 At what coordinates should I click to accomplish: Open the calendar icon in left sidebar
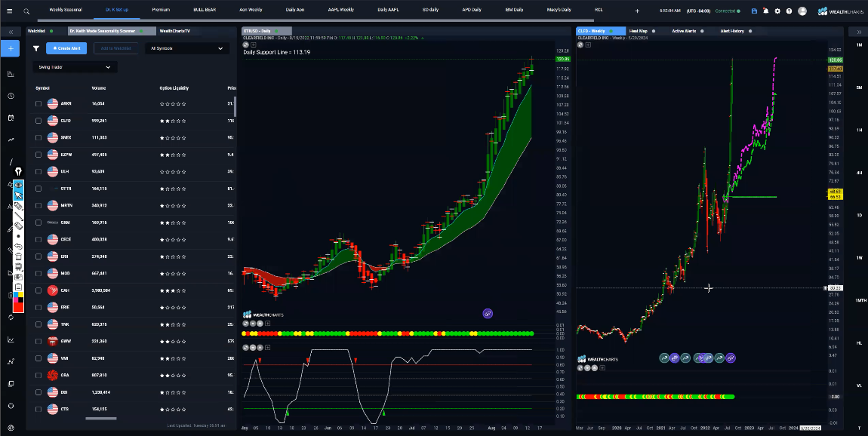tap(11, 118)
